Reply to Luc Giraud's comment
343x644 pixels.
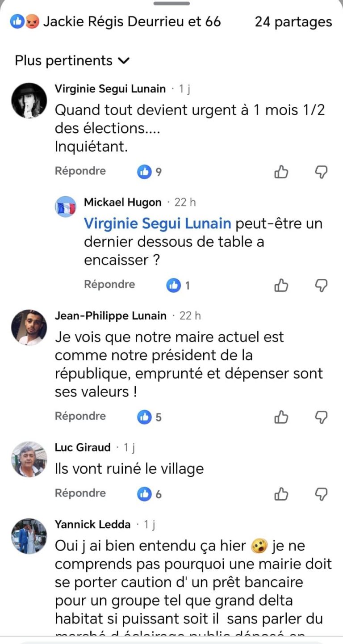80,493
